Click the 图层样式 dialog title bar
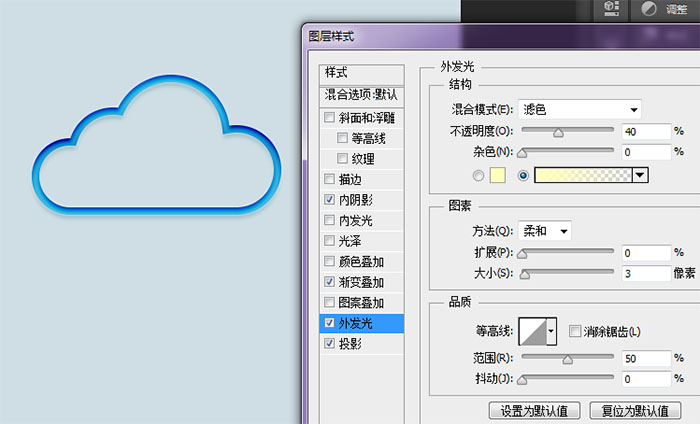700x424 pixels. click(x=500, y=36)
